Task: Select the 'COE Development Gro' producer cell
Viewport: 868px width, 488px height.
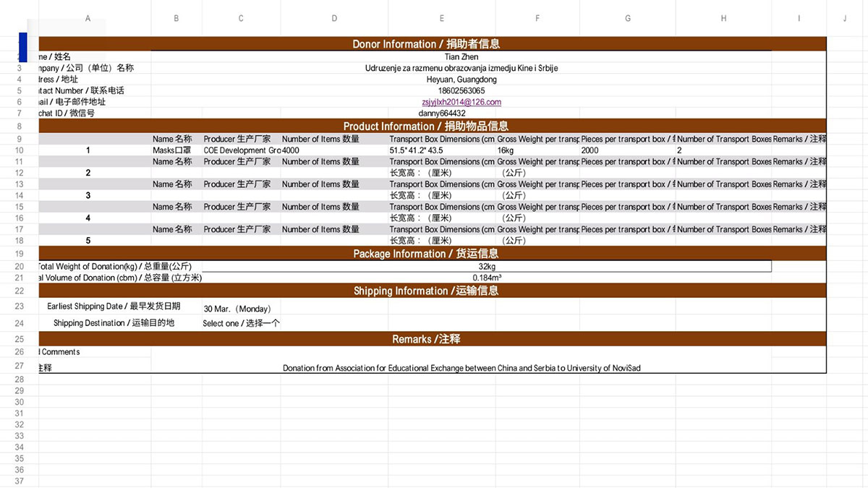Action: point(242,150)
